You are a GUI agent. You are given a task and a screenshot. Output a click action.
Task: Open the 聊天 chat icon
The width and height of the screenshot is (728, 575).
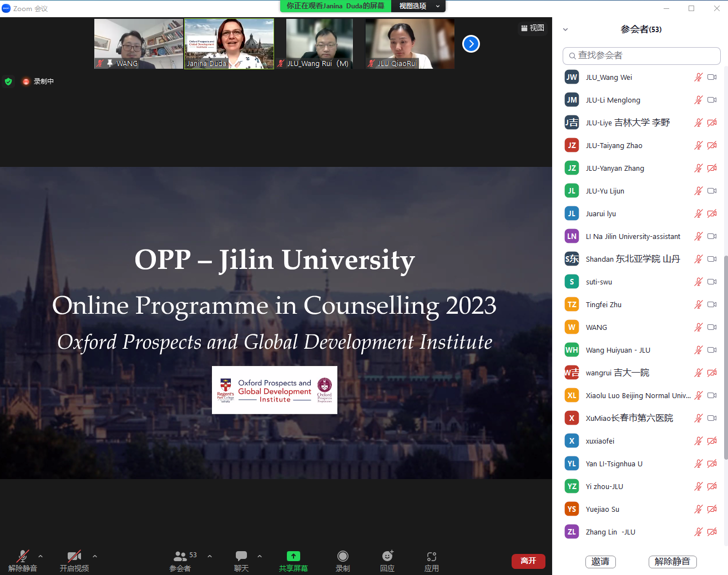[x=241, y=556]
